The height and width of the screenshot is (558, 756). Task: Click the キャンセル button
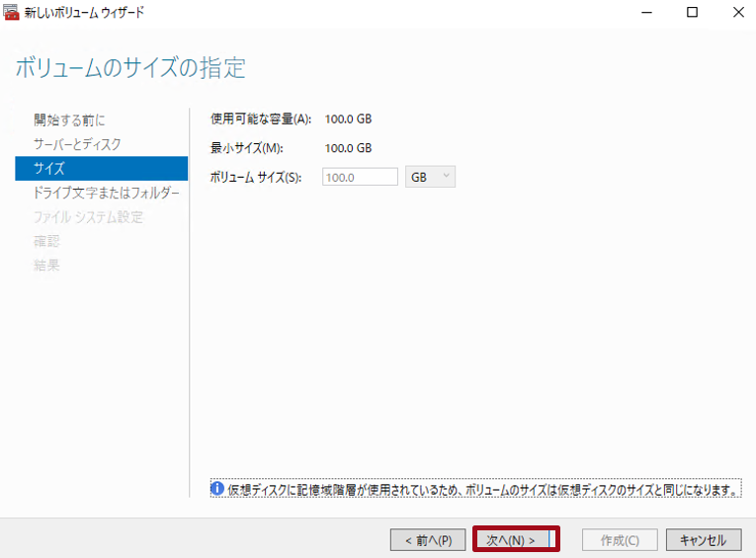[x=704, y=539]
